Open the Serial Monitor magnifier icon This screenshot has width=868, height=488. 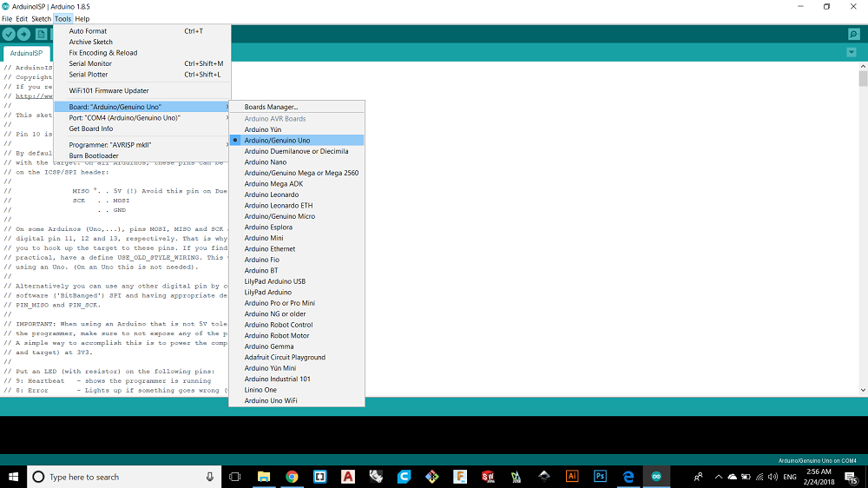[x=854, y=35]
